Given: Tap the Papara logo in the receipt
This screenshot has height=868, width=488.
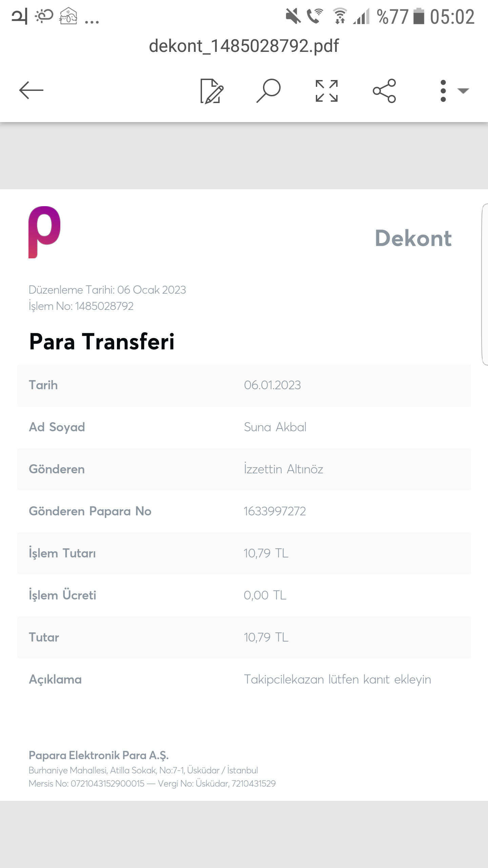Looking at the screenshot, I should (44, 232).
